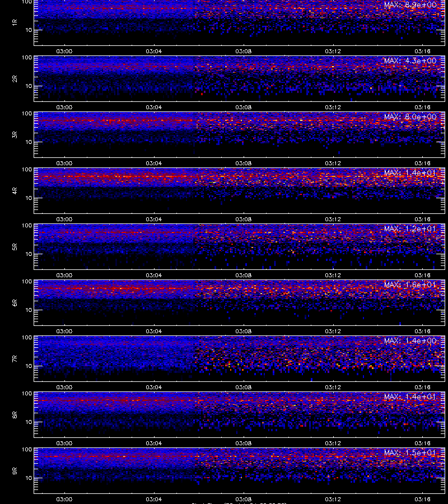Click the 6R panel axis label
Viewport: 448px width, 504px height.
point(15,302)
